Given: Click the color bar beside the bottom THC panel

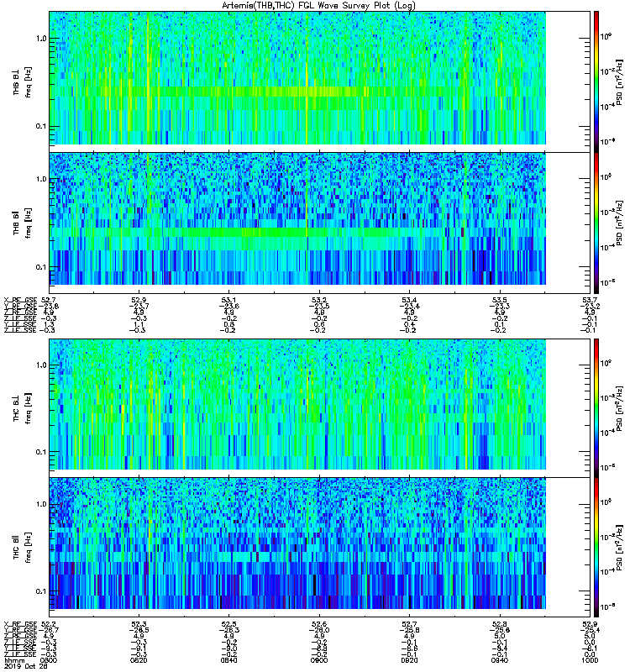Looking at the screenshot, I should pos(596,548).
